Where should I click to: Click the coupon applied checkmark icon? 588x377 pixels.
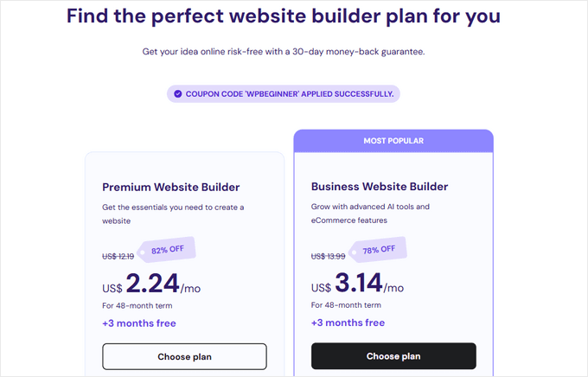pyautogui.click(x=177, y=93)
